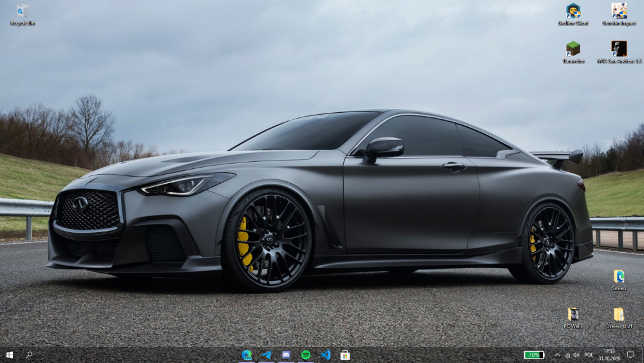Viewport: 644px width, 363px height.
Task: Open Discord from the taskbar
Action: point(286,355)
